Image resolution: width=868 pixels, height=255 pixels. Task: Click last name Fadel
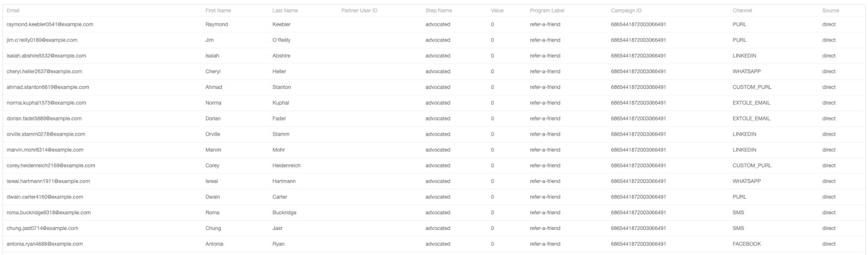[279, 119]
